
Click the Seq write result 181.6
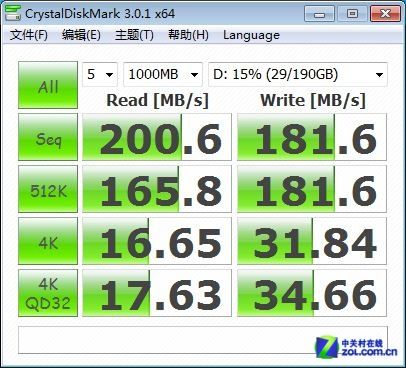pyautogui.click(x=312, y=137)
